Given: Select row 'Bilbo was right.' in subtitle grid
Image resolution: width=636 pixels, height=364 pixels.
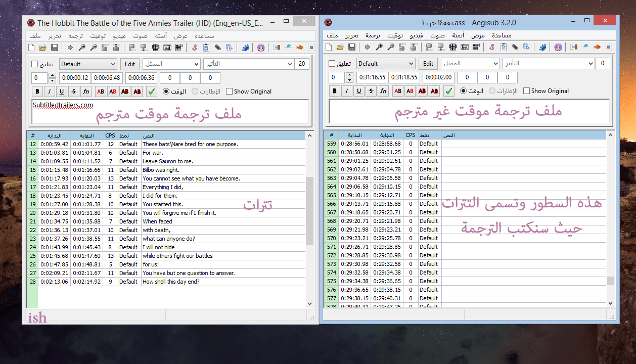Looking at the screenshot, I should click(166, 170).
